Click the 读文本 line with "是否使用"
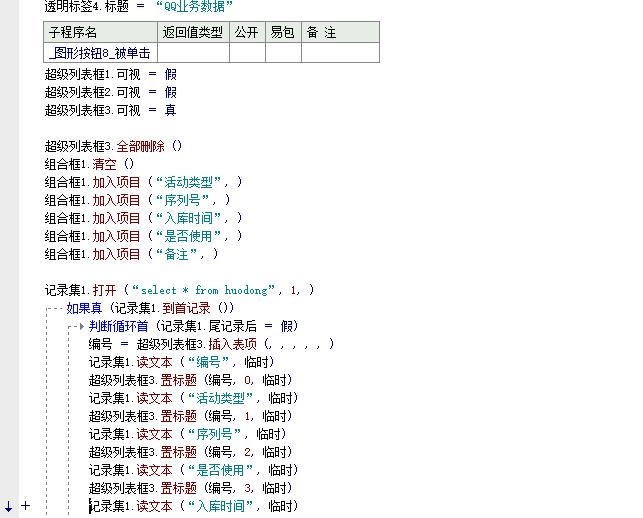The width and height of the screenshot is (643, 518). pos(193,470)
